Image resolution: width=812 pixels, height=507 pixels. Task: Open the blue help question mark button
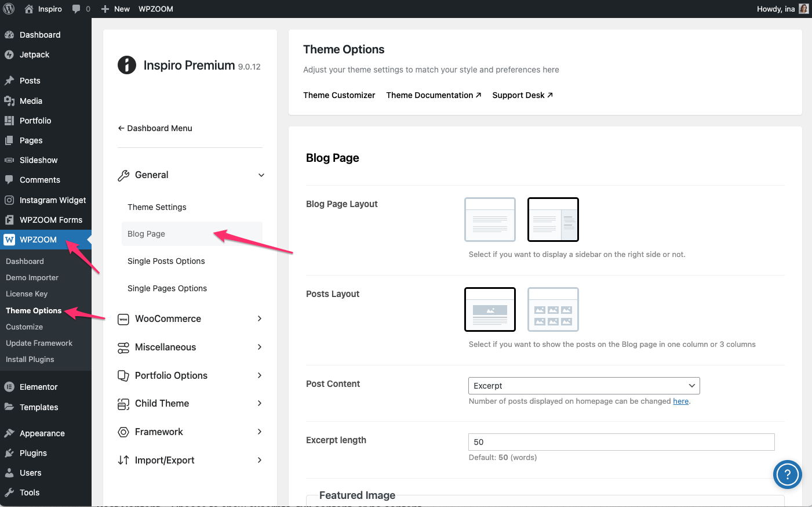pos(787,475)
